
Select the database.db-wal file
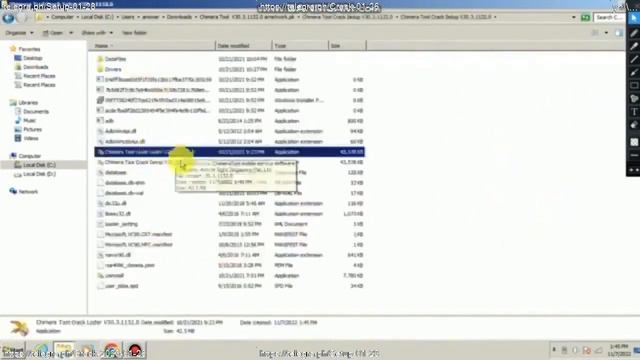[124, 193]
